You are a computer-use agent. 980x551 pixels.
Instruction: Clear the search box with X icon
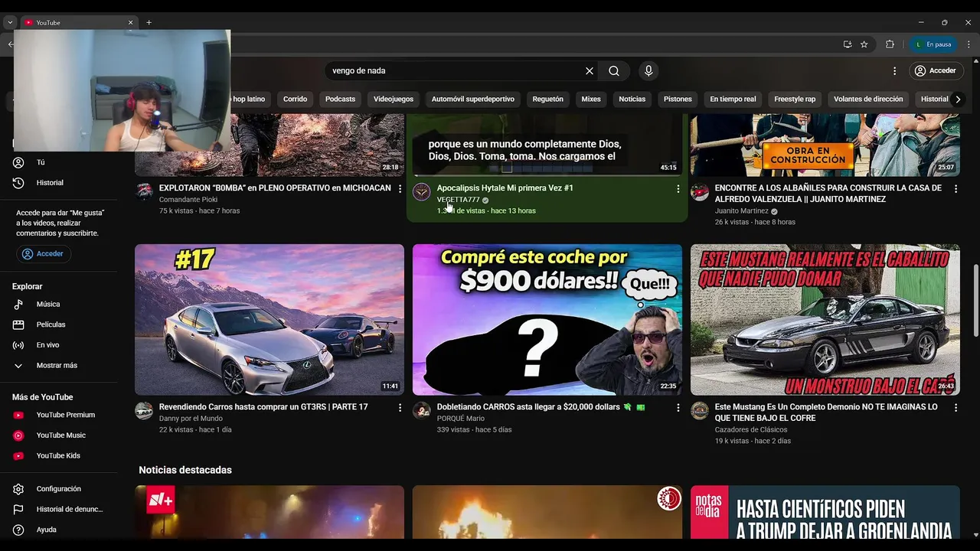[590, 70]
